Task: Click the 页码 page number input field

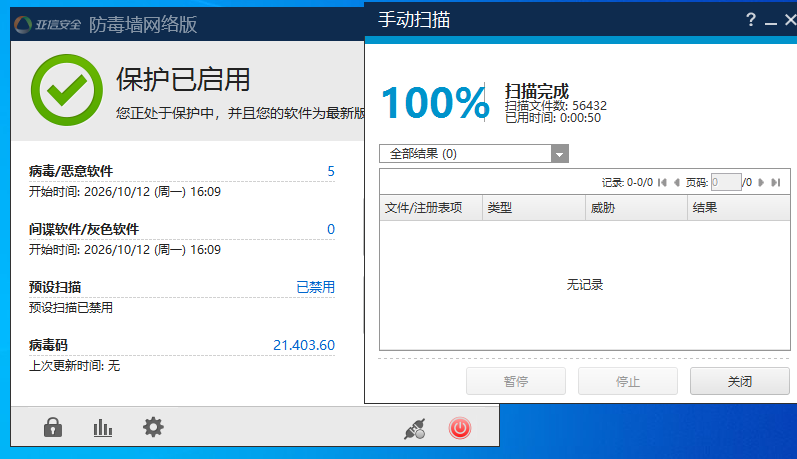Action: coord(726,182)
